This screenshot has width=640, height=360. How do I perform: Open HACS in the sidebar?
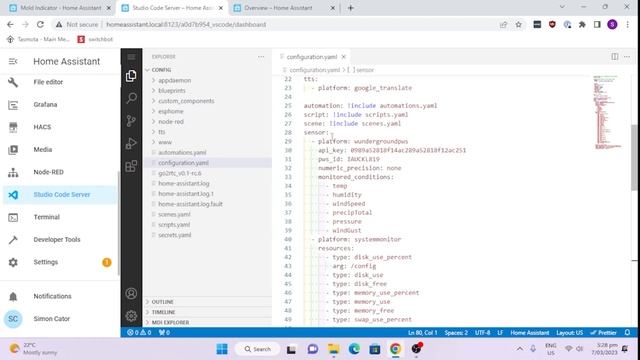tap(60, 127)
